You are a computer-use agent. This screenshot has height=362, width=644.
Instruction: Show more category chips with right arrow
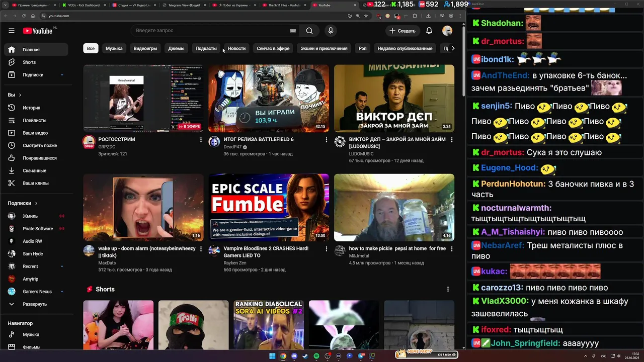point(453,48)
